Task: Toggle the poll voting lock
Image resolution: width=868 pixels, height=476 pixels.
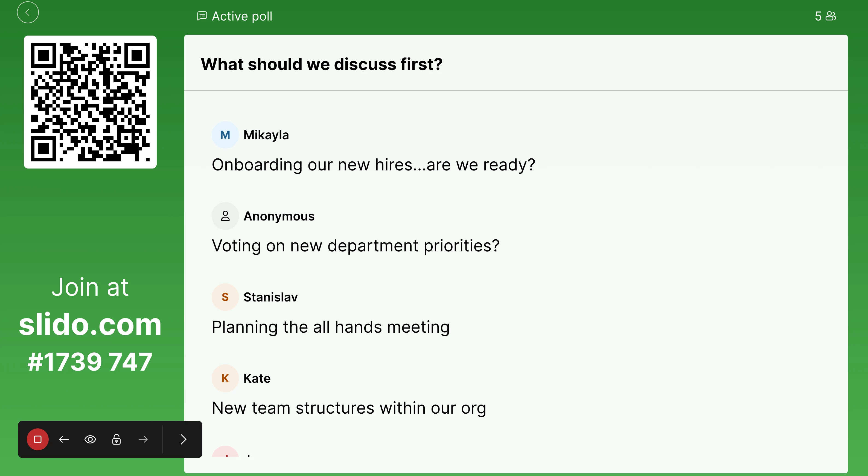Action: (116, 439)
